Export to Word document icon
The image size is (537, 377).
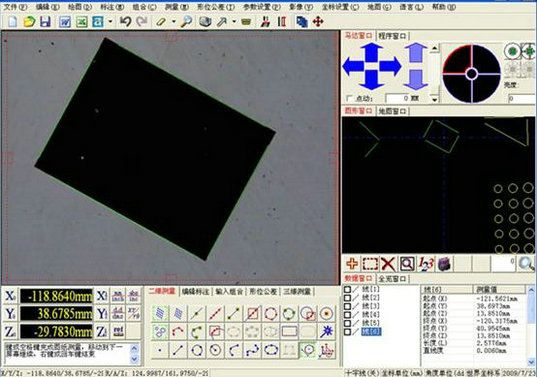click(65, 22)
